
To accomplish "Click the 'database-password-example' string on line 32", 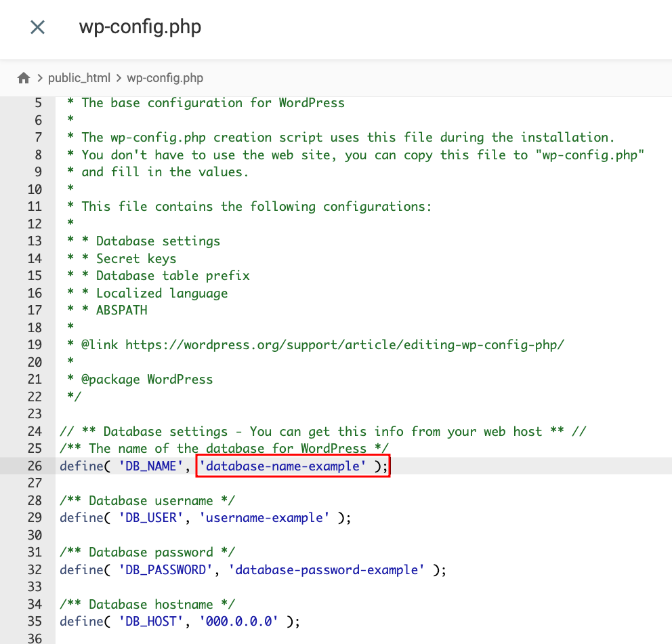I will (327, 569).
